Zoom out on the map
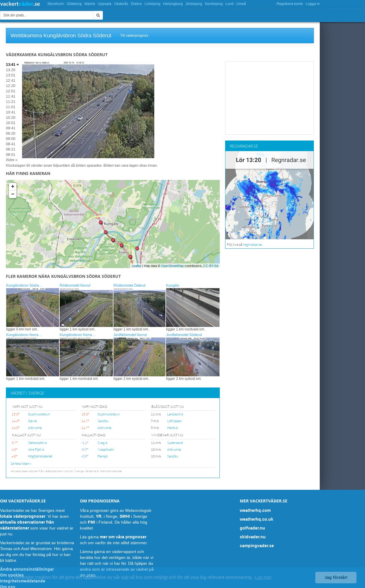This screenshot has width=365, height=588. [x=13, y=194]
